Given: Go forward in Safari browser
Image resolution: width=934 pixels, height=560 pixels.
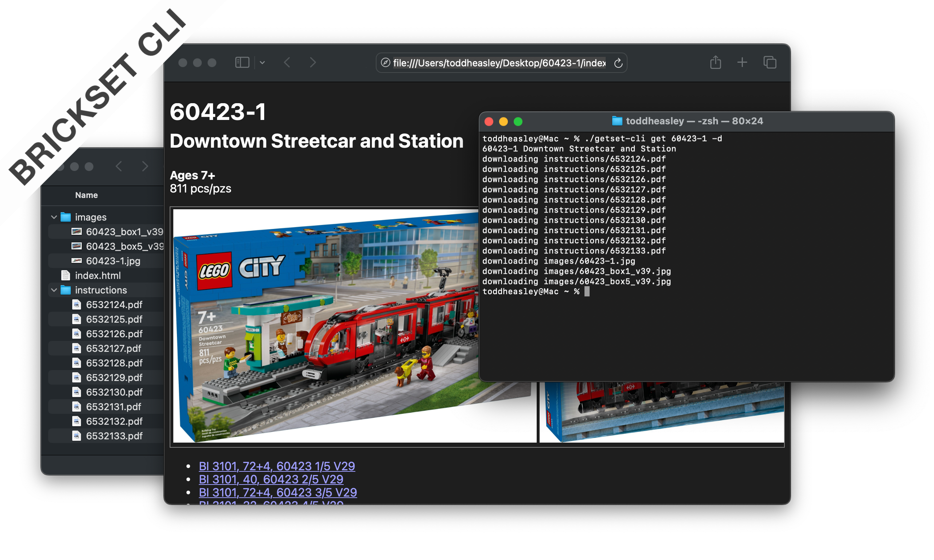Looking at the screenshot, I should pyautogui.click(x=313, y=62).
